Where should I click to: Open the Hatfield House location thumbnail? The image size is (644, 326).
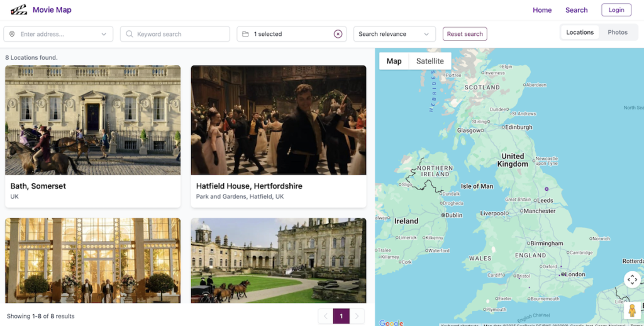coord(278,120)
